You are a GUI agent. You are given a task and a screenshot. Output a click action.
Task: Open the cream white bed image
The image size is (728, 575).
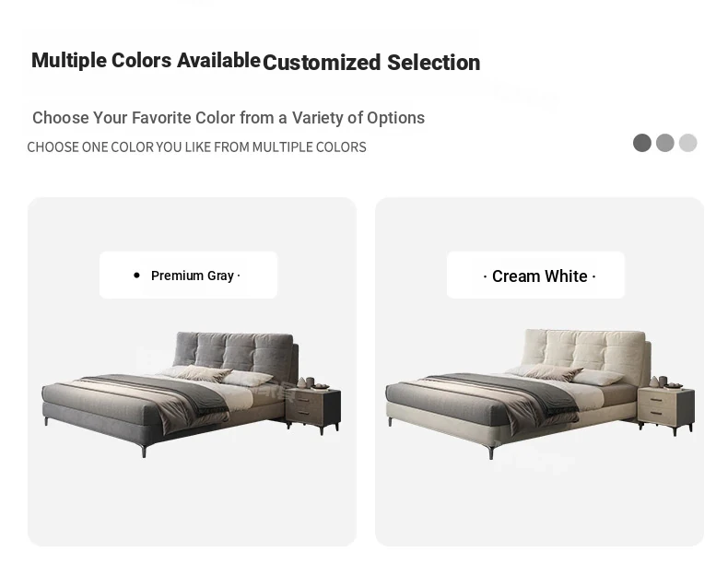pos(540,394)
